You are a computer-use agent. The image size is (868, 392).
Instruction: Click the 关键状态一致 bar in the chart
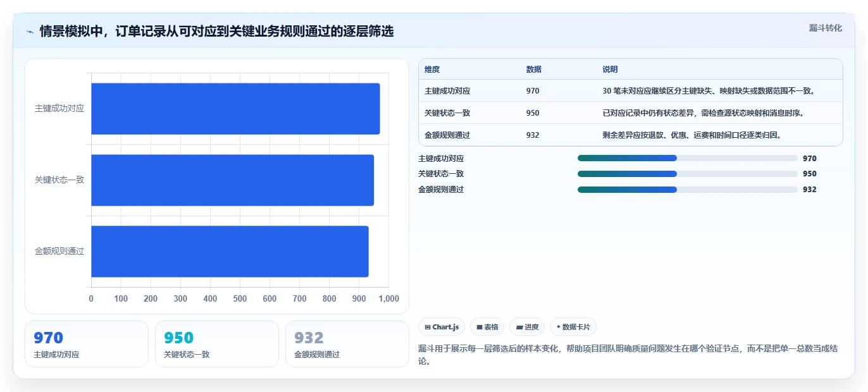click(233, 180)
